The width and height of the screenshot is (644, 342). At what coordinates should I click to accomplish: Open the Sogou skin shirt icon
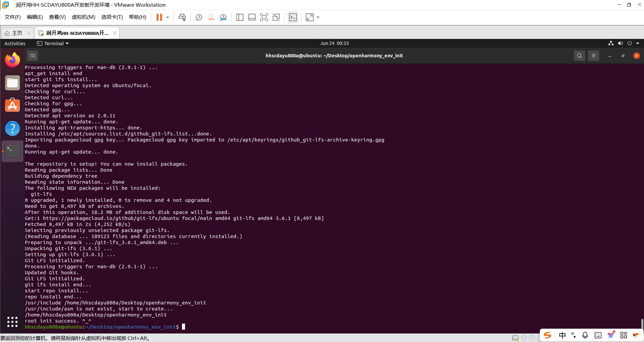tap(611, 335)
